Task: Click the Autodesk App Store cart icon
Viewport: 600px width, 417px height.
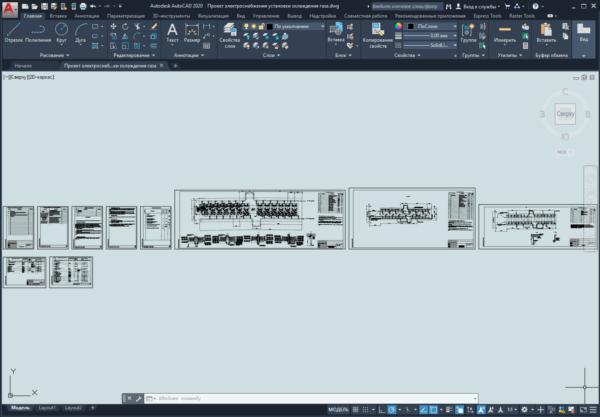Action: pyautogui.click(x=507, y=6)
